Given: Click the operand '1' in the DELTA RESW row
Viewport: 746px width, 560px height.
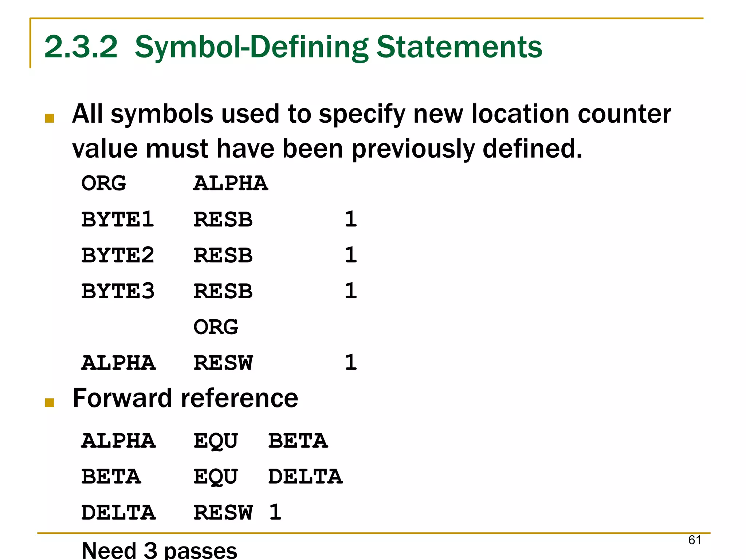Looking at the screenshot, I should [x=275, y=512].
